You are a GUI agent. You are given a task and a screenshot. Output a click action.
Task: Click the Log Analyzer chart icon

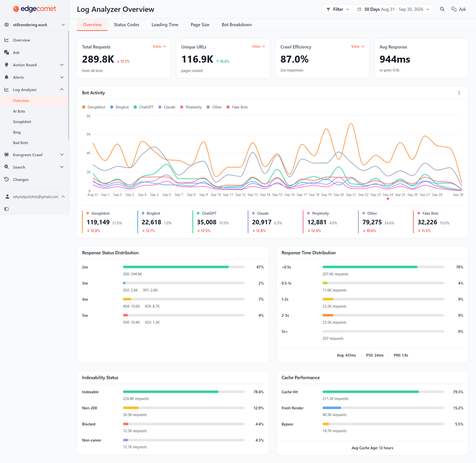[x=7, y=90]
